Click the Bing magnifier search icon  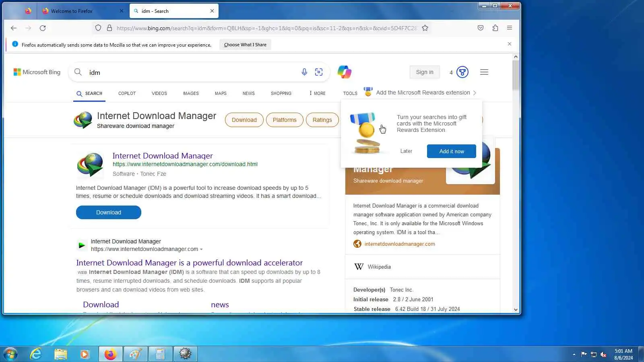(x=78, y=72)
